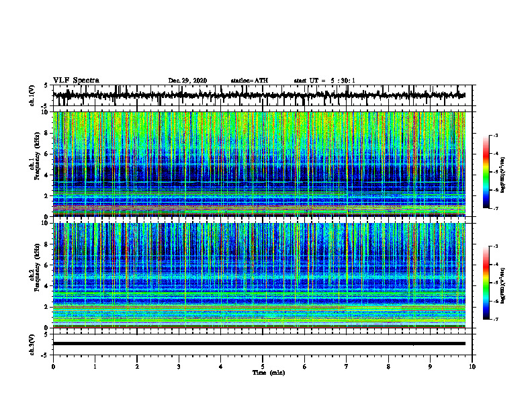Image resolution: width=532 pixels, height=411 pixels.
Task: Click the '9' tick on the time axis
Action: tap(430, 367)
